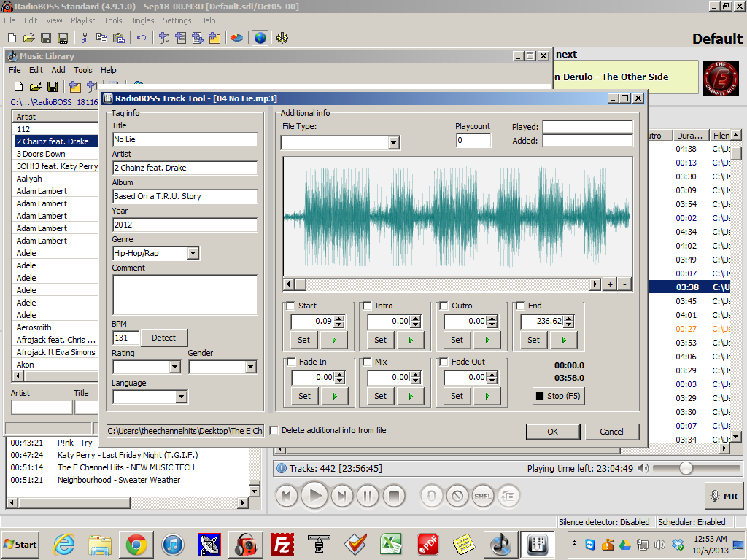The height and width of the screenshot is (560, 747).
Task: Go to previous track in player
Action: [x=287, y=496]
